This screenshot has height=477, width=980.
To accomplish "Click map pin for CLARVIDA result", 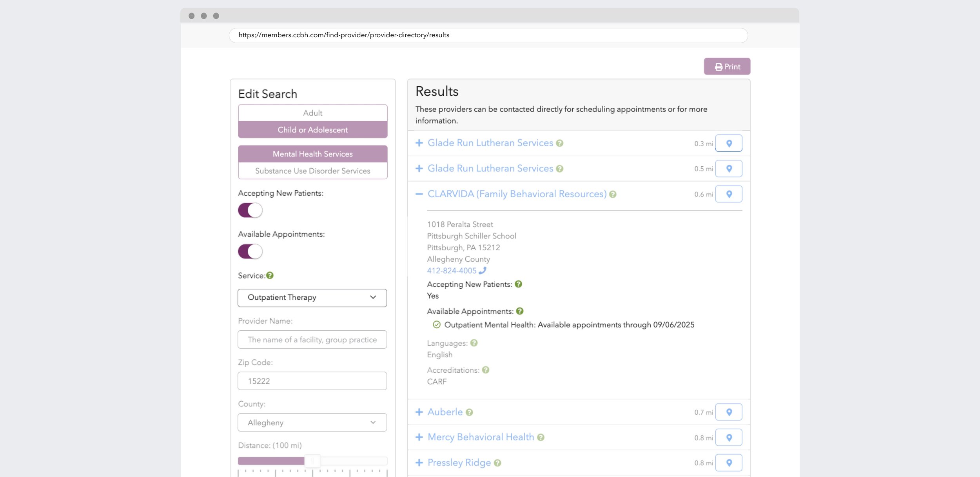I will (x=729, y=194).
